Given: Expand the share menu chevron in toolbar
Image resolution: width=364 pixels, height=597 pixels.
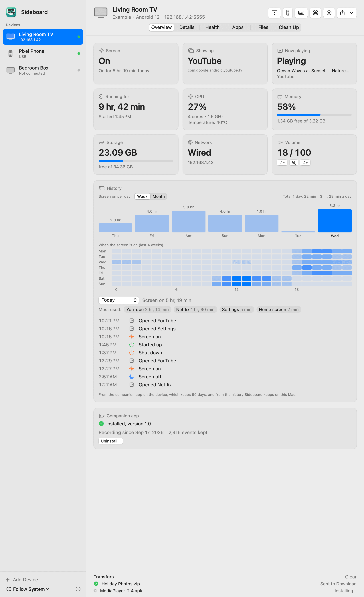Looking at the screenshot, I should point(351,13).
